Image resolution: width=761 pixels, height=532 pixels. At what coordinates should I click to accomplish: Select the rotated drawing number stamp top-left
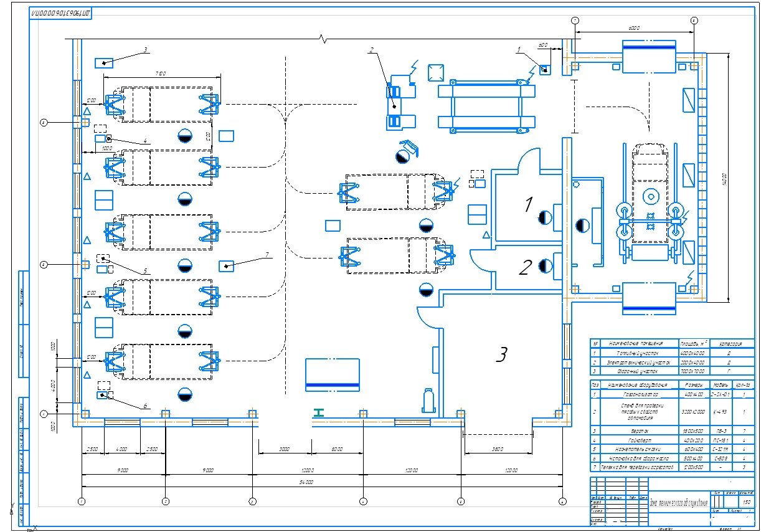pos(60,12)
